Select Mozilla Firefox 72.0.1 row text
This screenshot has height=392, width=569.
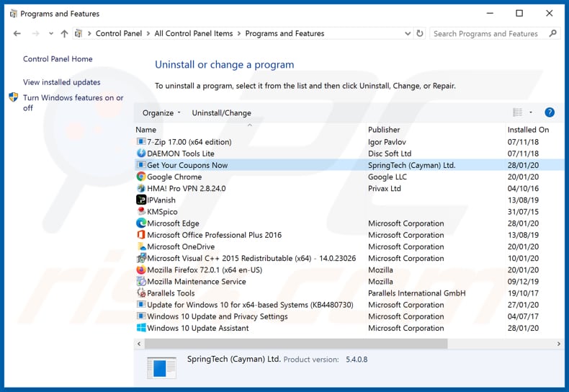[x=205, y=269]
